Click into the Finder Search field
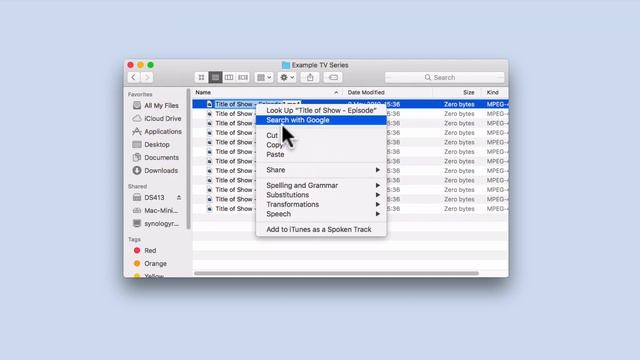 [x=444, y=78]
